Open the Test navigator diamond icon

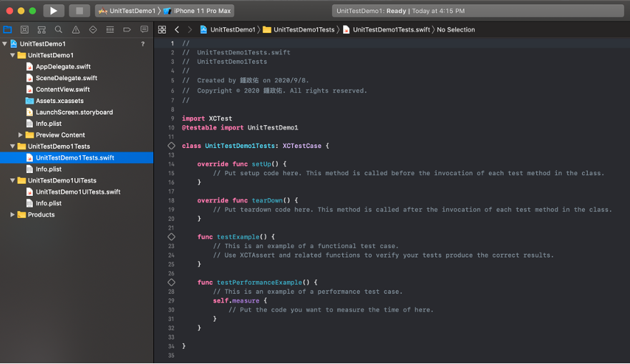coord(93,30)
